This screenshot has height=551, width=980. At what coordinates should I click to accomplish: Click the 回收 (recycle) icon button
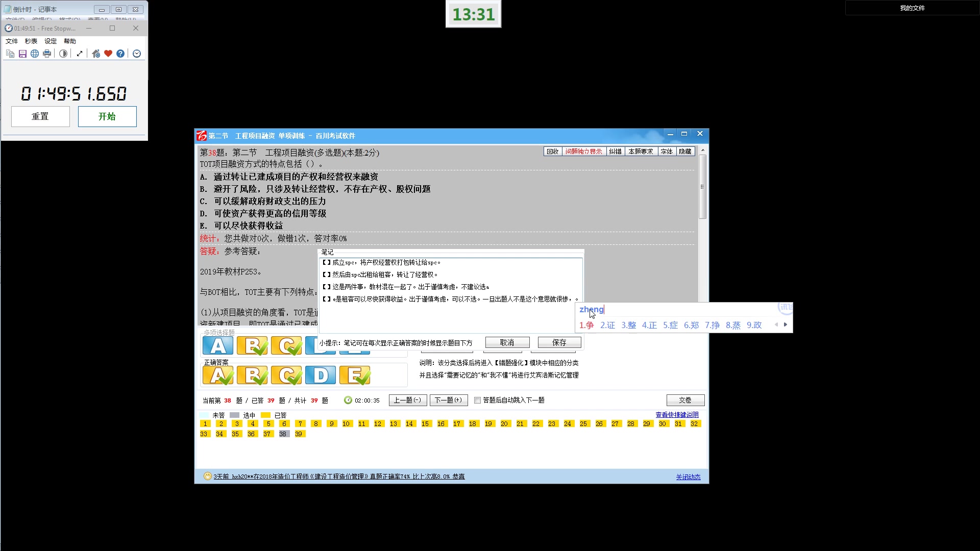click(552, 152)
